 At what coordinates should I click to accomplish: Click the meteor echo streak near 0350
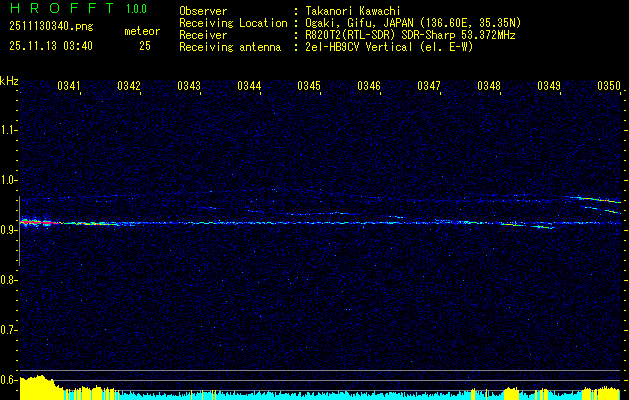pos(592,201)
